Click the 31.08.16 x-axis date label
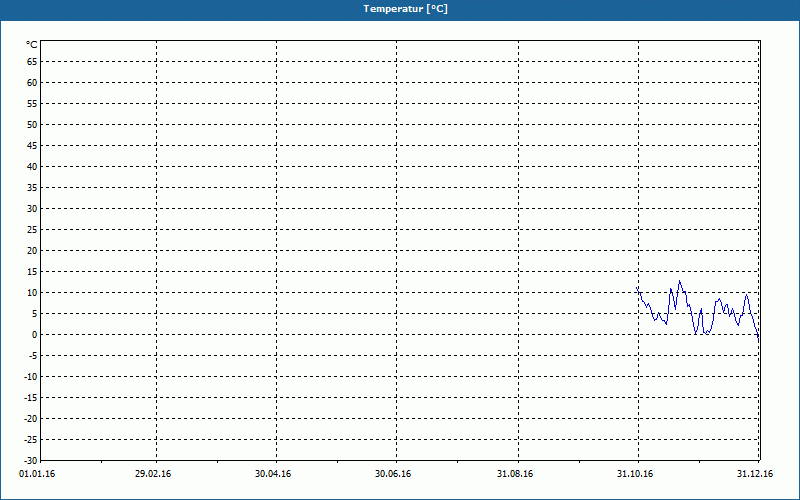This screenshot has width=800, height=500. (515, 473)
